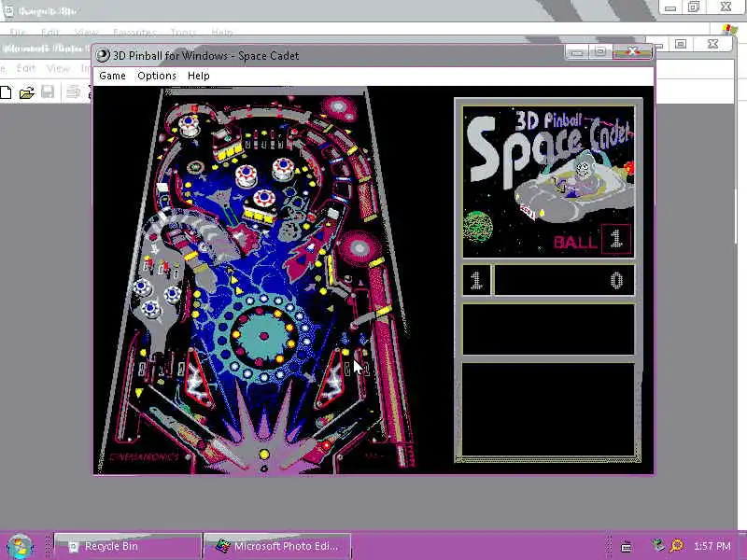This screenshot has height=560, width=747.
Task: Click the Recycle Bin window title icon
Action: pos(8,10)
